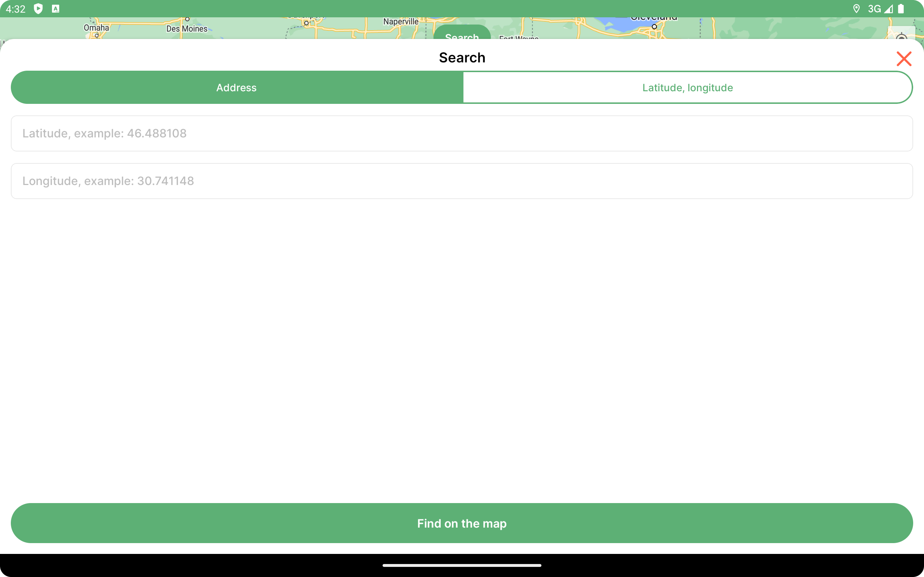
Task: Tap the partially hidden green Search button
Action: [x=461, y=33]
